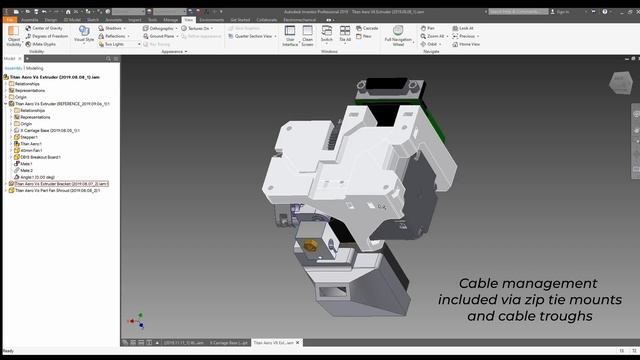Click the search help and commands field
640x360 pixels.
tap(518, 12)
